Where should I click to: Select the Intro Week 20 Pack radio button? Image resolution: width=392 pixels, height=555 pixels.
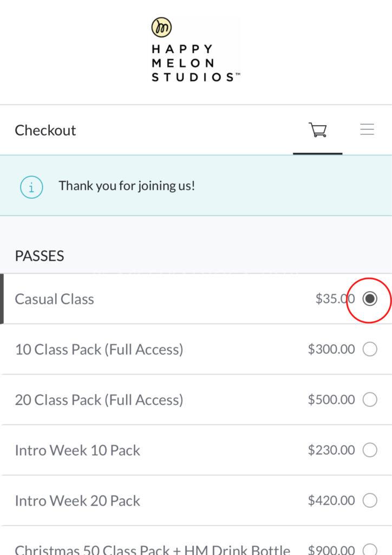[370, 500]
